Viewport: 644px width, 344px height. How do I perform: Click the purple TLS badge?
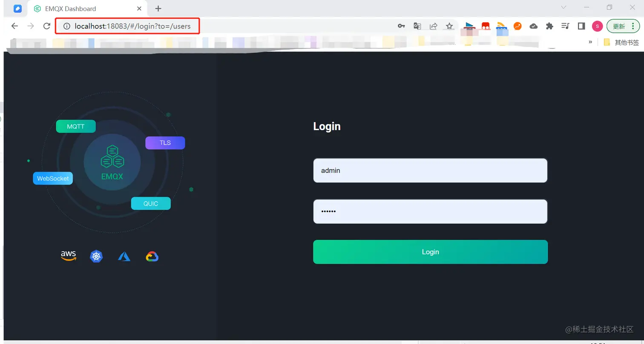[x=165, y=143]
